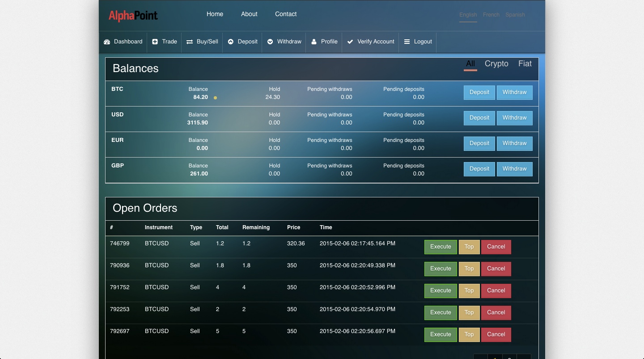Image resolution: width=644 pixels, height=359 pixels.
Task: Open the Contact menu item
Action: 286,14
